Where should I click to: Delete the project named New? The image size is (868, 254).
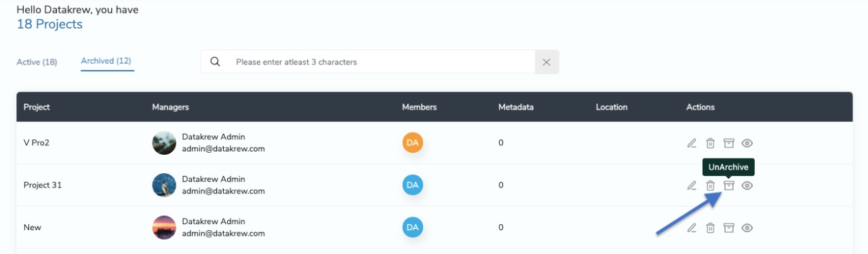(710, 228)
